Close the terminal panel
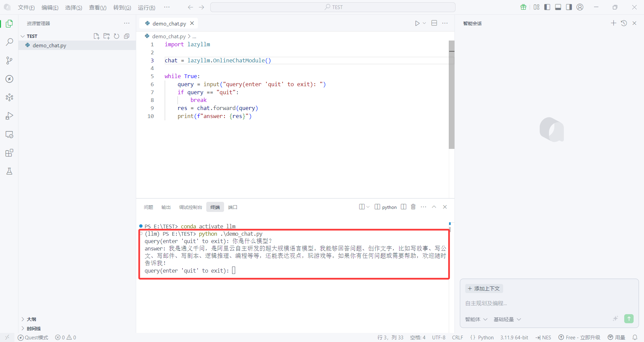Image resolution: width=644 pixels, height=342 pixels. [x=445, y=207]
